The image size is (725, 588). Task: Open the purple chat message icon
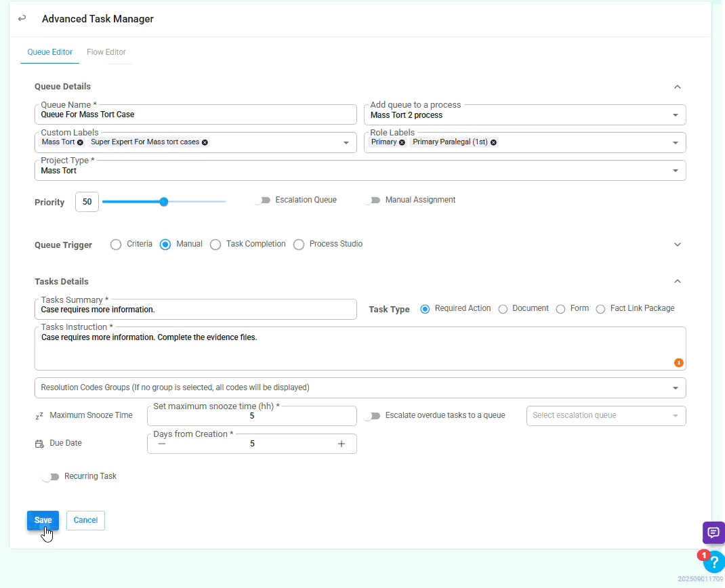pos(713,532)
